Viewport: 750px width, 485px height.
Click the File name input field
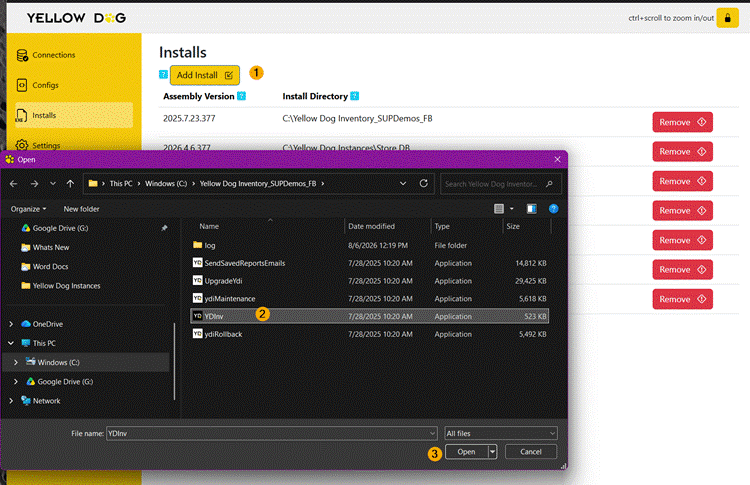271,433
